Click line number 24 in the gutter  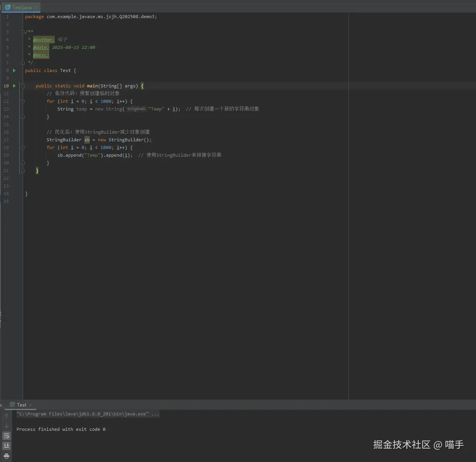click(6, 194)
